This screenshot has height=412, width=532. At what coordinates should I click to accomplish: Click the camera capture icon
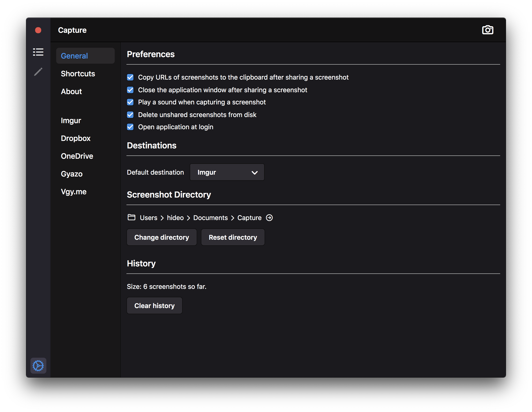click(x=488, y=30)
